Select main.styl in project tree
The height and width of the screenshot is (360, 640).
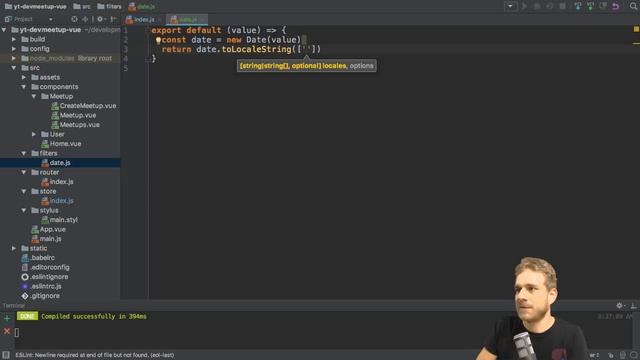[x=60, y=220]
